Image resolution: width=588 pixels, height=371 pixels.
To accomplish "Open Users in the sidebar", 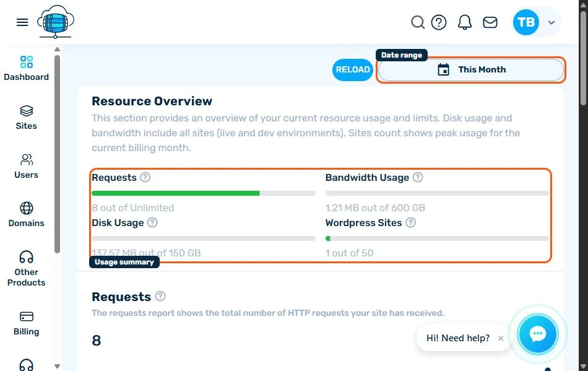I will (x=26, y=167).
